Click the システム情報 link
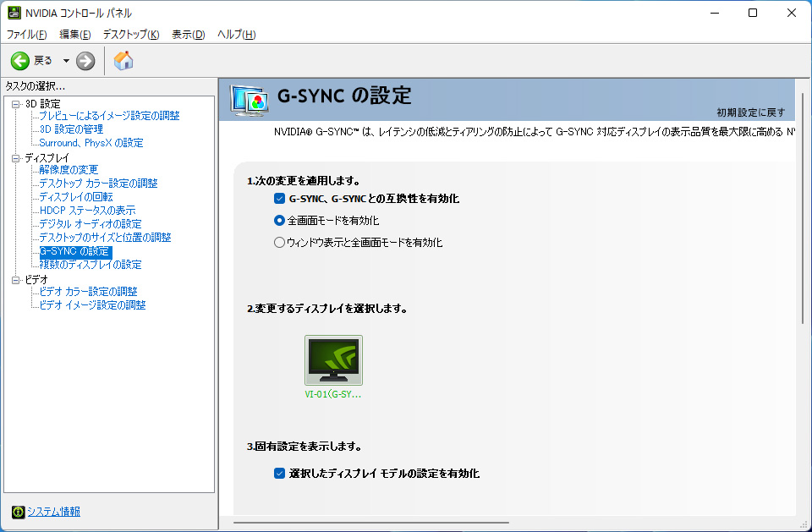 (54, 512)
